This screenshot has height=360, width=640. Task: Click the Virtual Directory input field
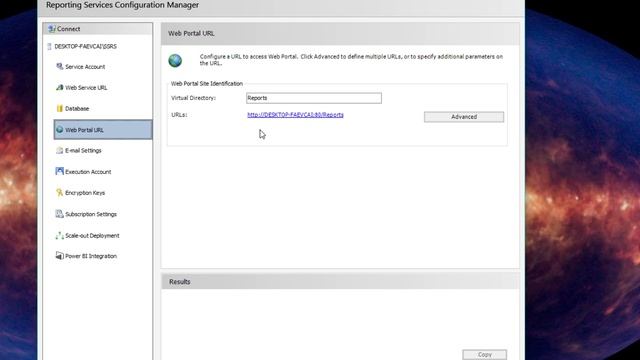coord(314,98)
